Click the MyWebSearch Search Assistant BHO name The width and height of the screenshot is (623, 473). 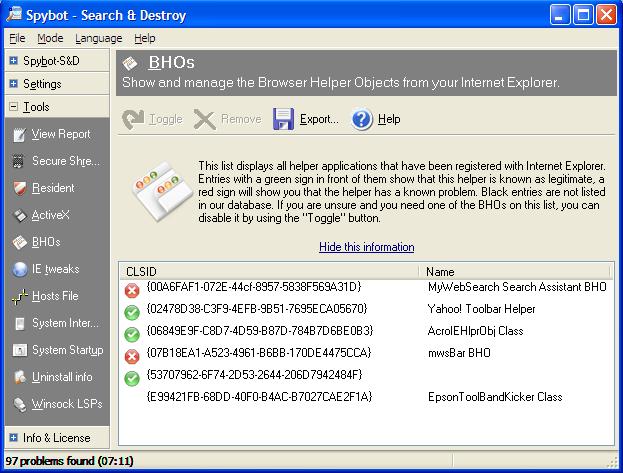517,287
